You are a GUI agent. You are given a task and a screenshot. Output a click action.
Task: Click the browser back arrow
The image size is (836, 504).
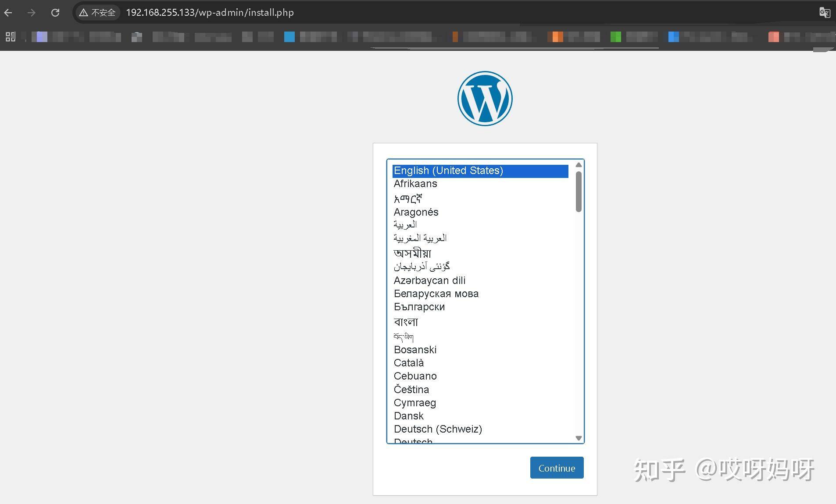(x=8, y=13)
